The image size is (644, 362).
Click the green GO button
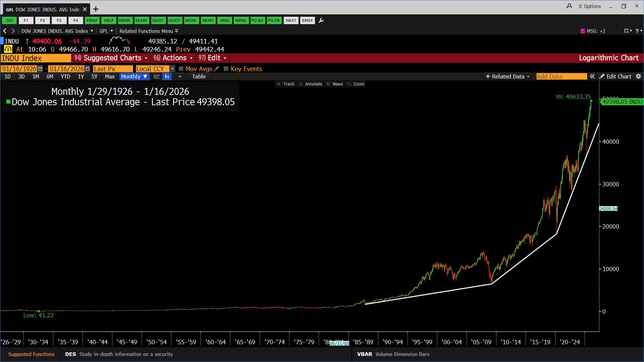coord(9,20)
